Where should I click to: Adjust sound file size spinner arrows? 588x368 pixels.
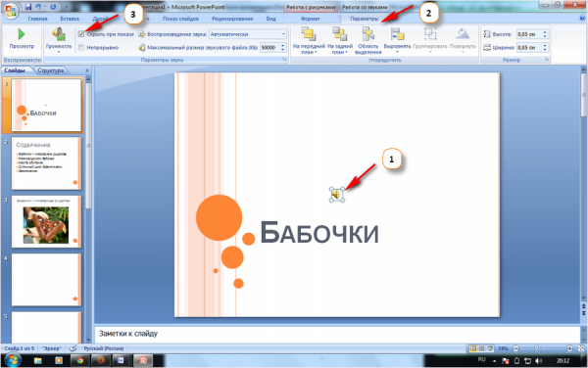click(x=283, y=48)
